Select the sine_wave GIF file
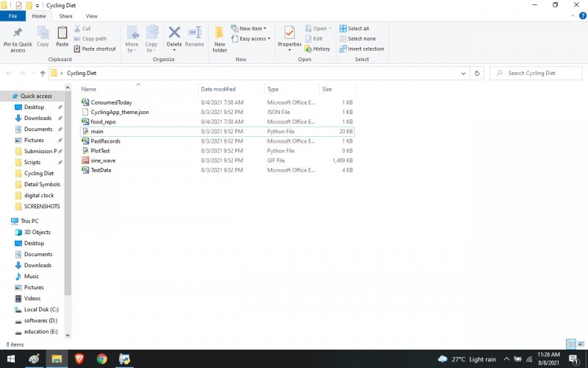Screen dimensions: 588x368 (x=217, y=160)
